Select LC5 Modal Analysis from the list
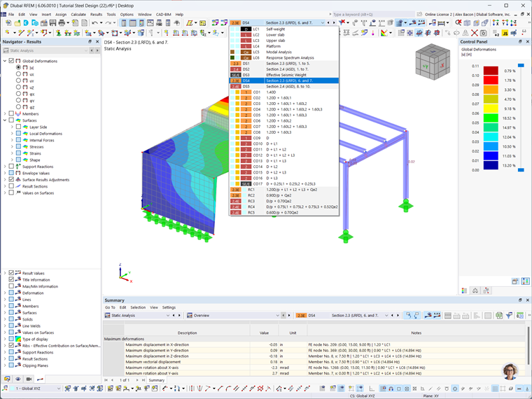 pyautogui.click(x=284, y=52)
